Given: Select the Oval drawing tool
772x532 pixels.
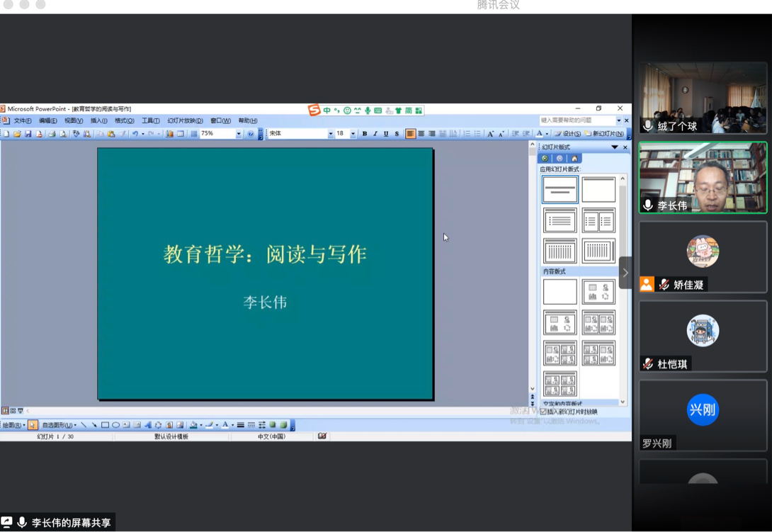Looking at the screenshot, I should coord(115,425).
